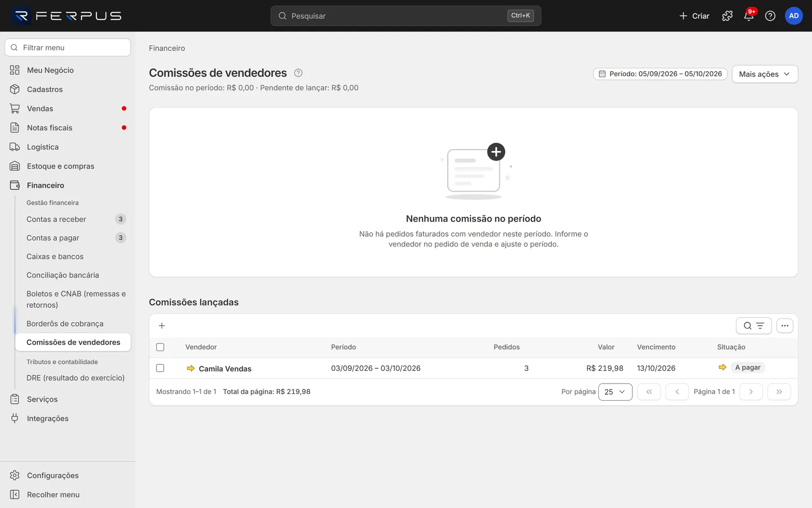Open the Camila Vendas commission
The image size is (812, 508).
225,369
